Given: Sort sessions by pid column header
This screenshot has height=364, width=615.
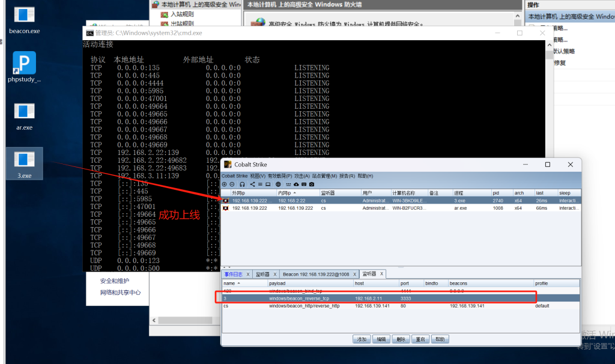Looking at the screenshot, I should click(502, 193).
